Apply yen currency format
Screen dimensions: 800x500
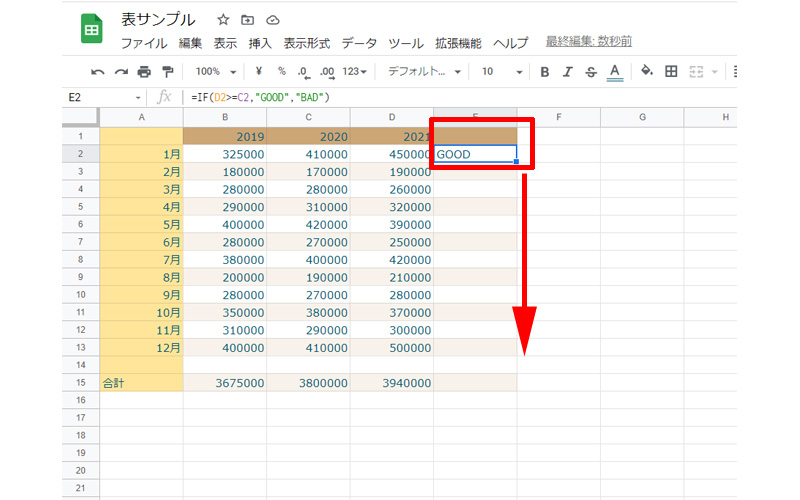(259, 71)
